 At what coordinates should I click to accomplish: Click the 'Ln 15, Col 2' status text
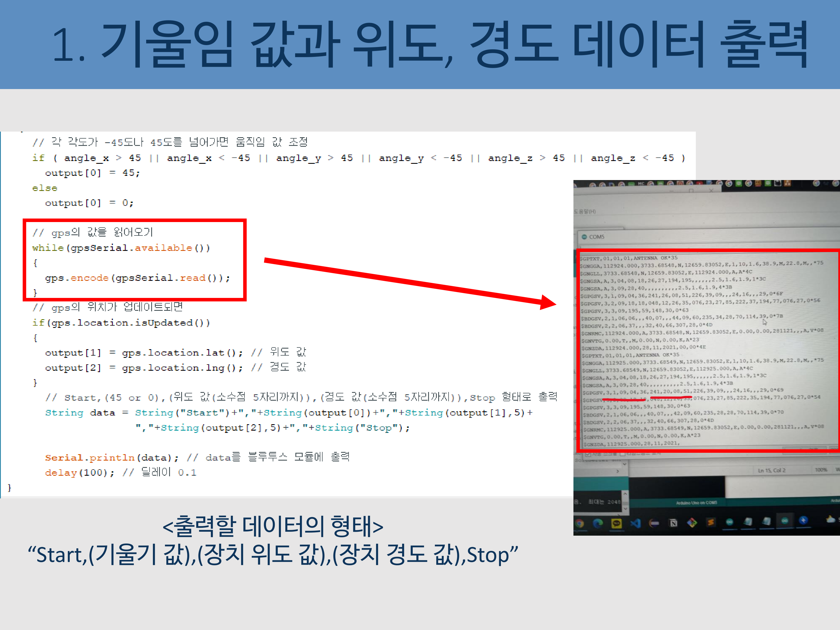pyautogui.click(x=771, y=470)
